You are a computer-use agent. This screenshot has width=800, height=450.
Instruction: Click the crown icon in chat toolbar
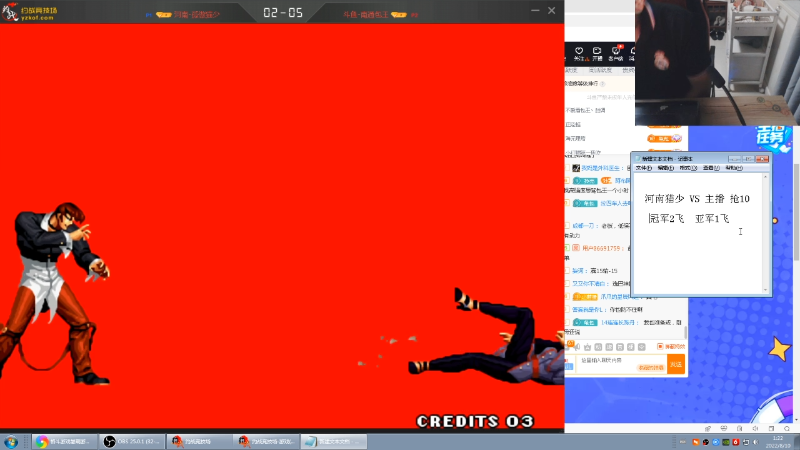pos(587,347)
